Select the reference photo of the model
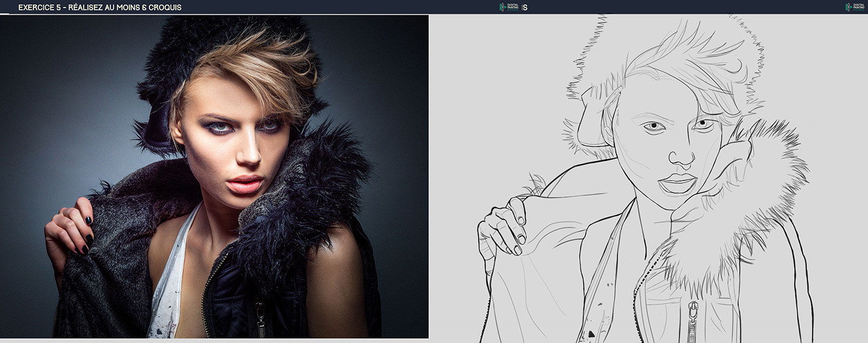This screenshot has height=343, width=868. click(214, 176)
